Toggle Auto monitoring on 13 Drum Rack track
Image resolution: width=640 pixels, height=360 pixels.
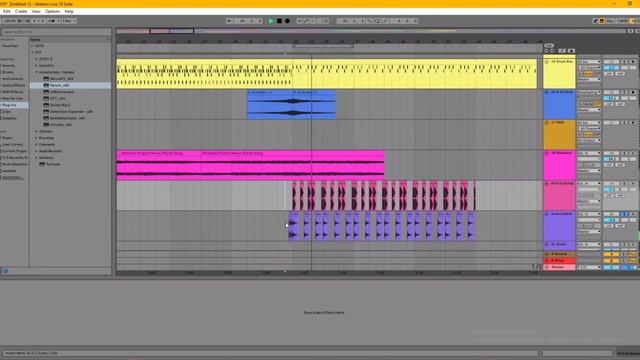(x=588, y=73)
